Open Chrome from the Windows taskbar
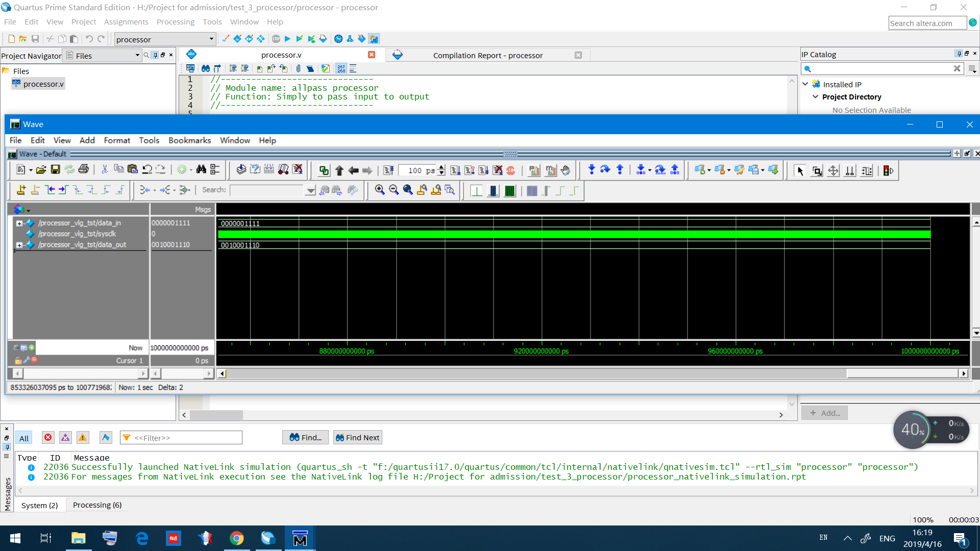The width and height of the screenshot is (980, 551). click(x=237, y=538)
